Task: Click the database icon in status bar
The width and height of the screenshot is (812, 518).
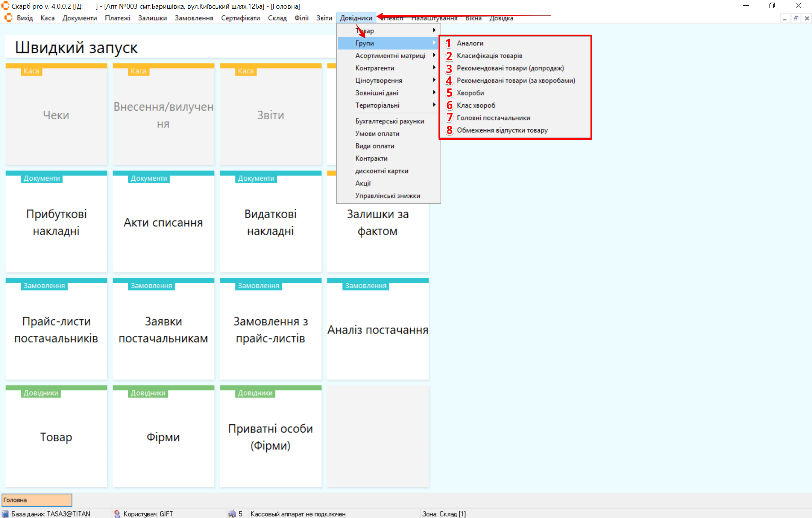Action: [5, 514]
